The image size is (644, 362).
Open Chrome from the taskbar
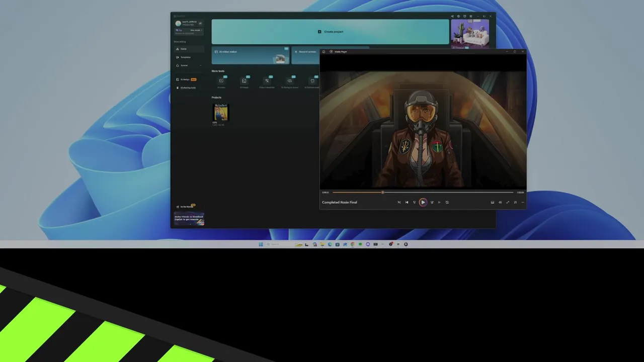[x=353, y=244]
